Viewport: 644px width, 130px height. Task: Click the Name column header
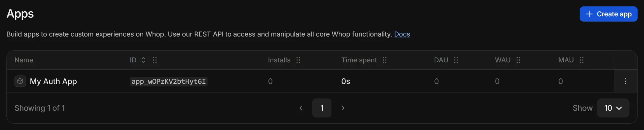click(24, 60)
